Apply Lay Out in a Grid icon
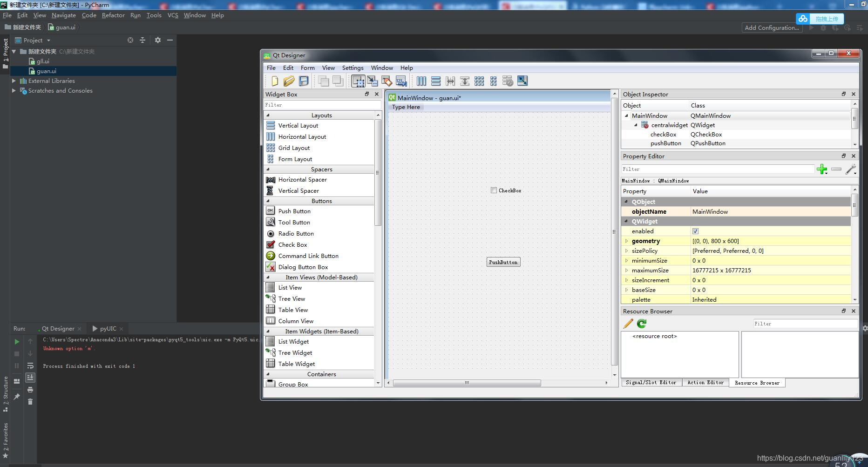 click(479, 81)
